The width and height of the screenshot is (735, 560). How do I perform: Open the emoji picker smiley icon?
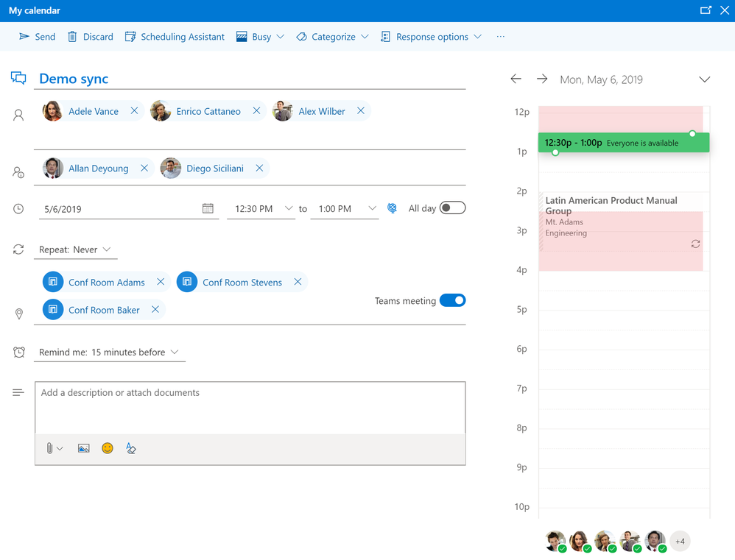108,449
